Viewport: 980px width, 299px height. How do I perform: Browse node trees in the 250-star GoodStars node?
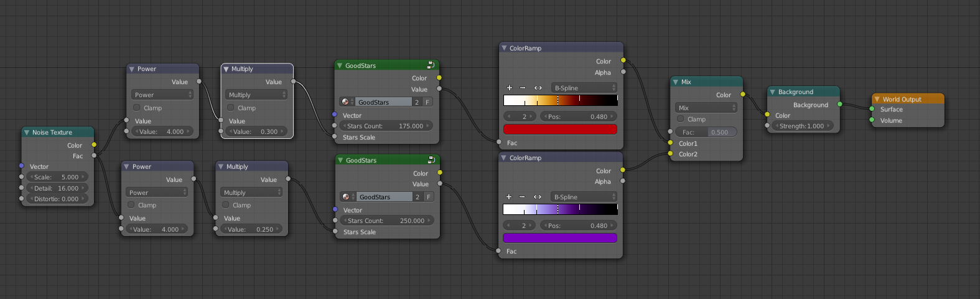point(348,197)
